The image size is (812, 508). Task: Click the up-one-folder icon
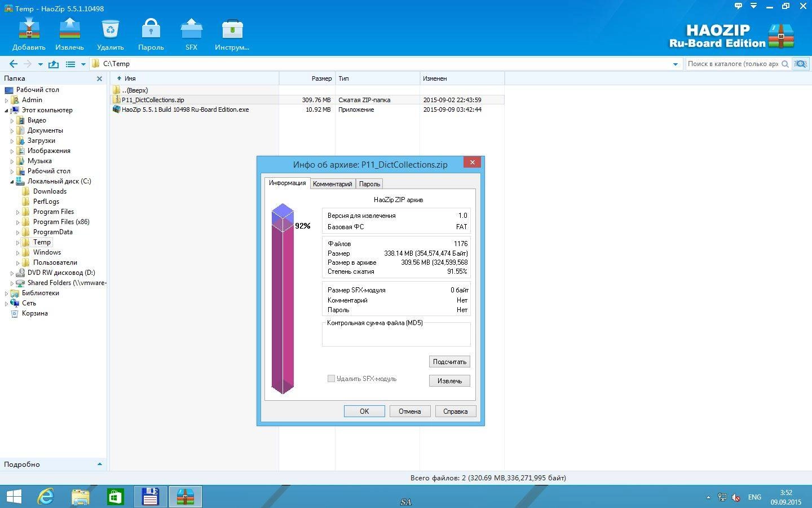click(54, 64)
